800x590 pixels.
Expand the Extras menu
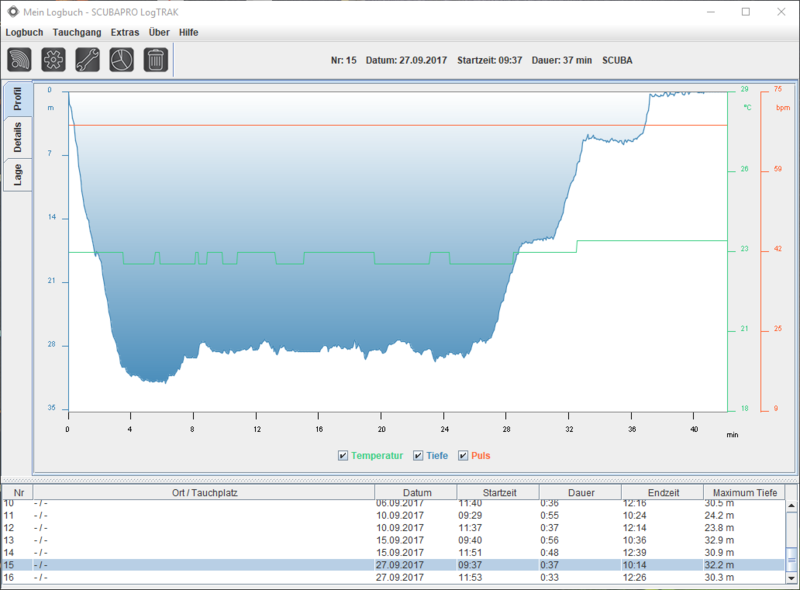click(x=125, y=32)
